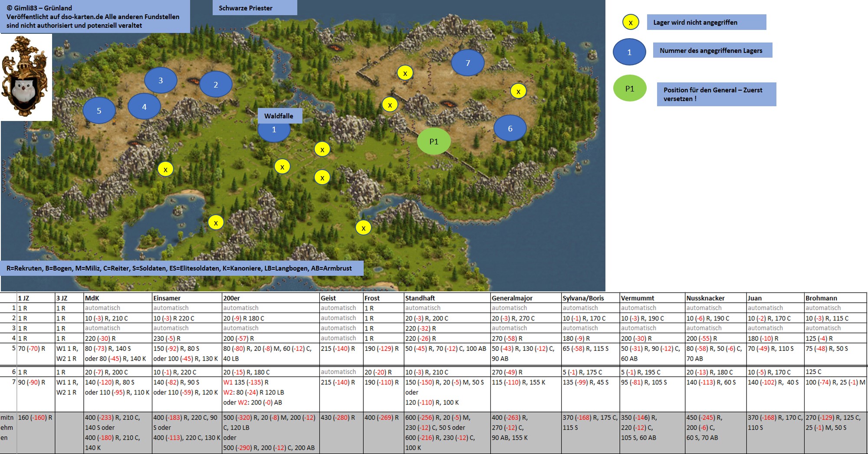Select the 'Sylvana/Boris' column header
The image size is (868, 454).
pos(591,298)
